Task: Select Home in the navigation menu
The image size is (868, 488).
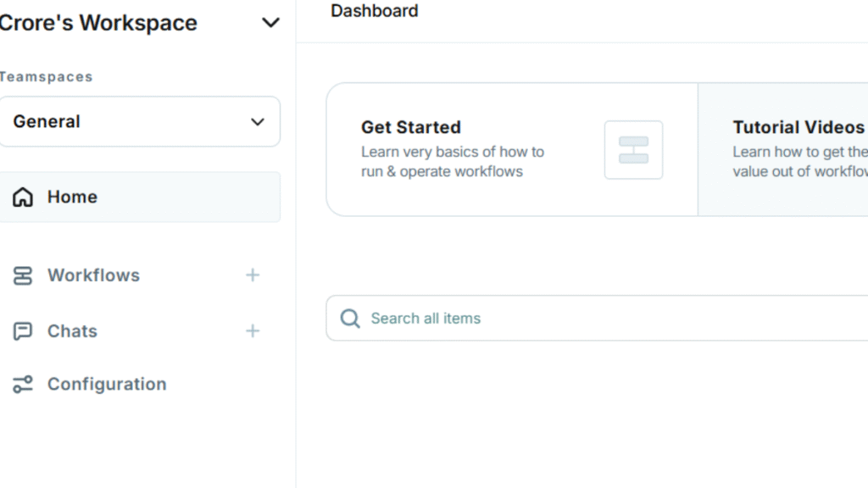Action: (x=72, y=197)
